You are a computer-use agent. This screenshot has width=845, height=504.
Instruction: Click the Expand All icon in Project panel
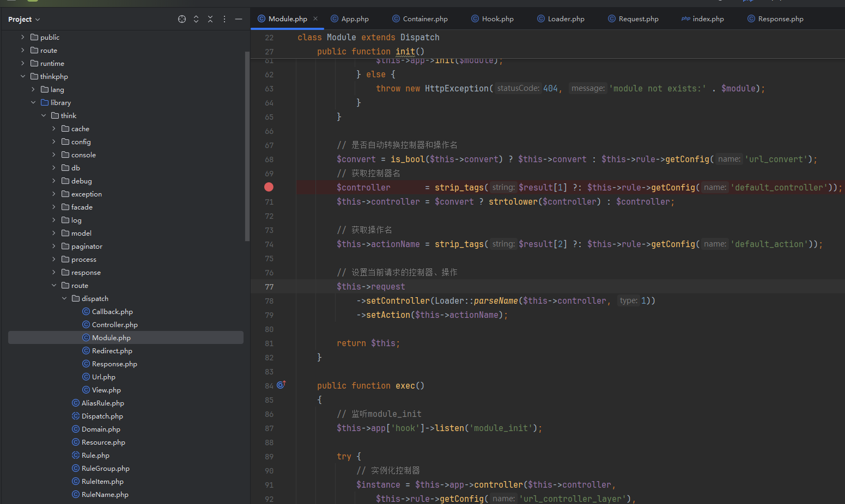[x=196, y=19]
